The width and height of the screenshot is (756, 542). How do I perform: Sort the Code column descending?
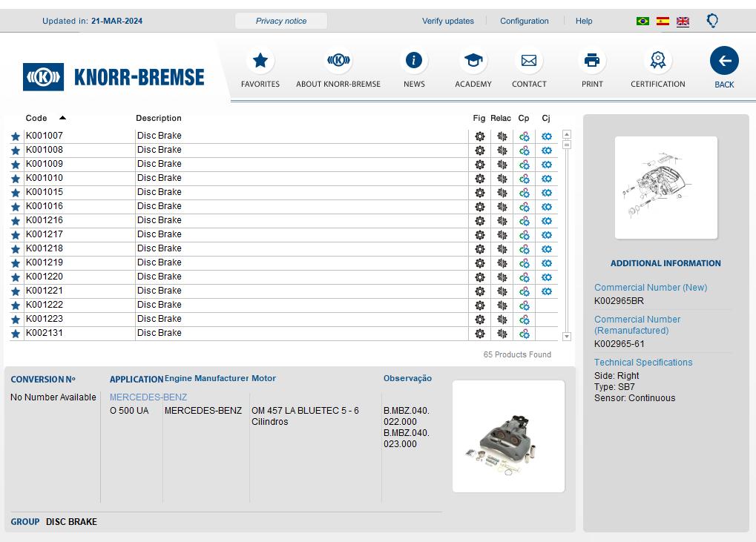coord(61,116)
